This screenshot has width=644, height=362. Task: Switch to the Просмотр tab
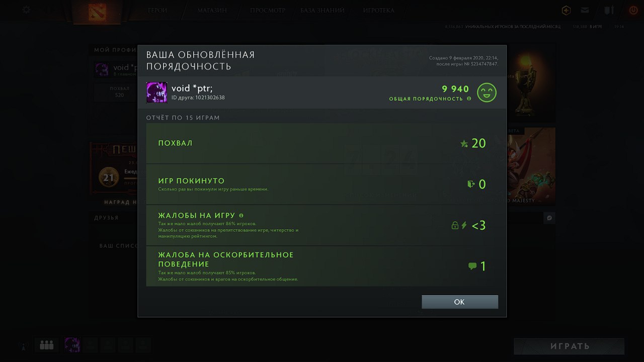pos(268,10)
